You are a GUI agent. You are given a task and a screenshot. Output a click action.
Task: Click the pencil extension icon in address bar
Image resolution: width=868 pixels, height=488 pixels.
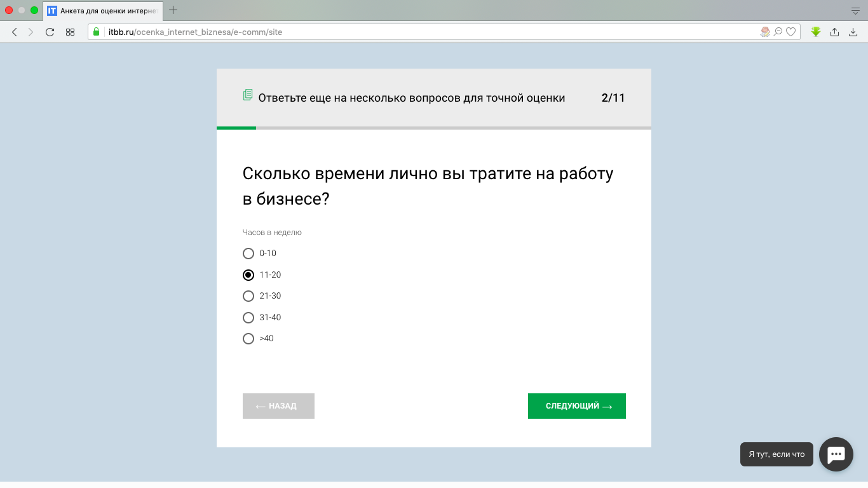click(765, 32)
